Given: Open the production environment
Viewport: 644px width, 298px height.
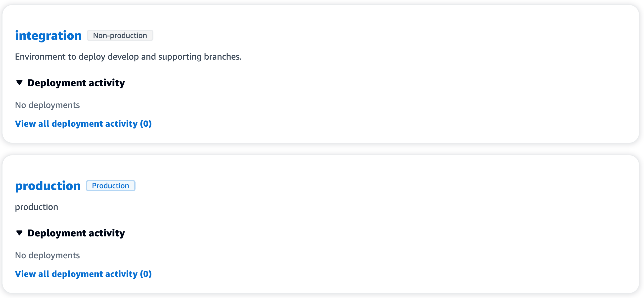Looking at the screenshot, I should 47,186.
